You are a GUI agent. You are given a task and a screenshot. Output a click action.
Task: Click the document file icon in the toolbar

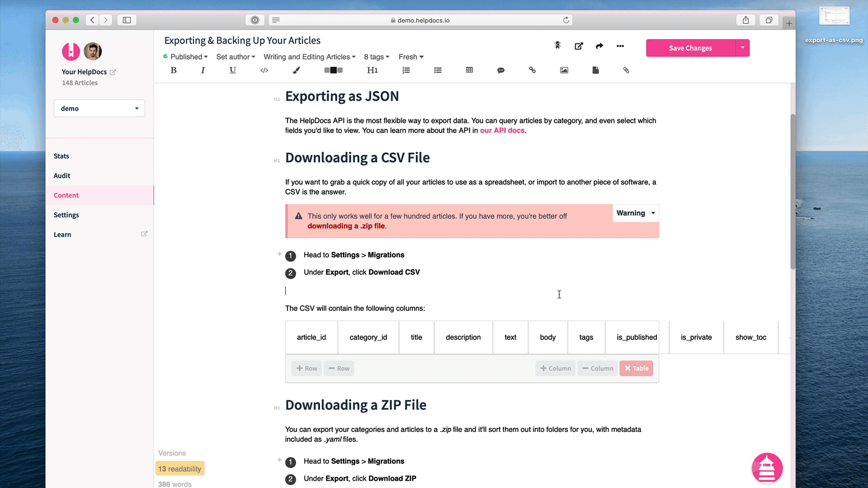(596, 70)
